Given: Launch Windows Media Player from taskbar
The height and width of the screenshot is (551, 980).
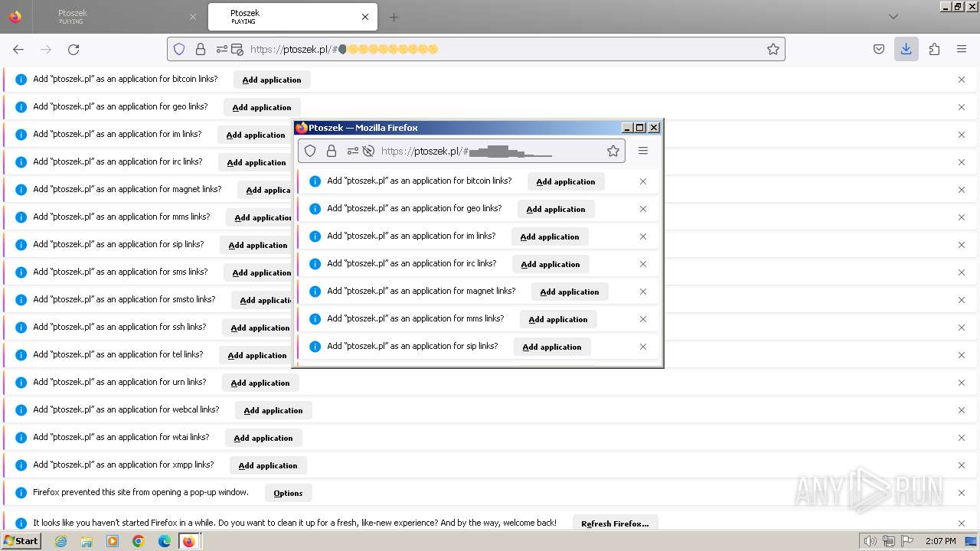Looking at the screenshot, I should coord(113,541).
